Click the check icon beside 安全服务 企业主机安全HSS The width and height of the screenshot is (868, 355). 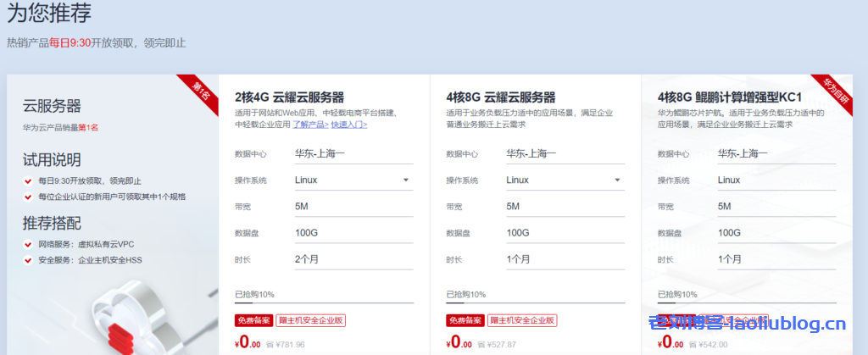tap(29, 260)
